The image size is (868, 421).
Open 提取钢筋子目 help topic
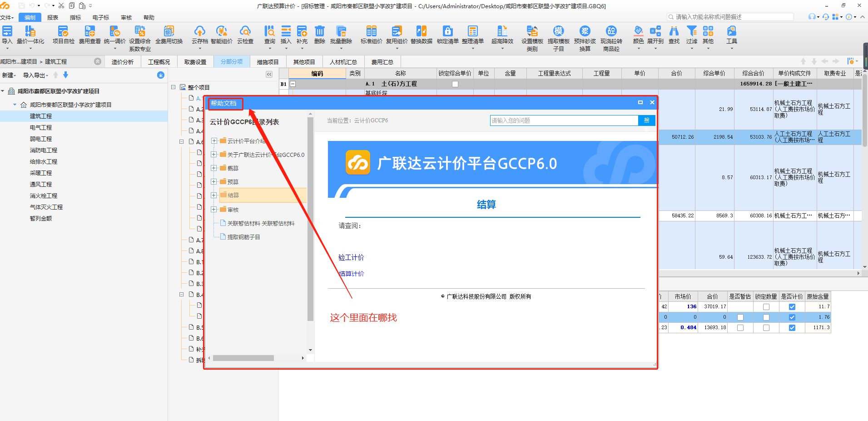click(x=243, y=237)
